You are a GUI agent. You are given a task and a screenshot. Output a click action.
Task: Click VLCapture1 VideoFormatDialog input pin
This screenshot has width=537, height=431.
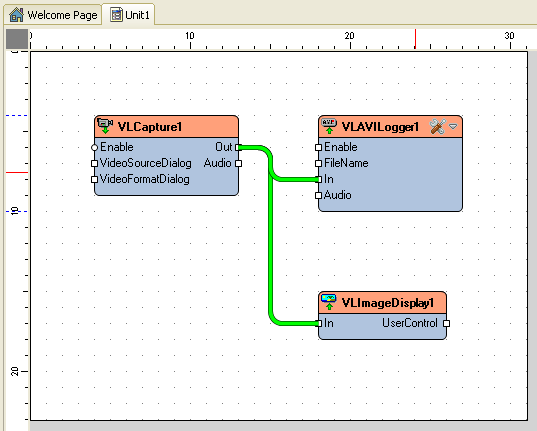(95, 179)
